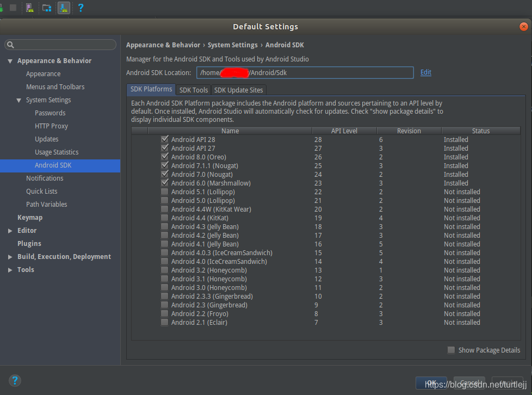Switch to SDK Update Sites tab
532x395 pixels.
click(238, 90)
